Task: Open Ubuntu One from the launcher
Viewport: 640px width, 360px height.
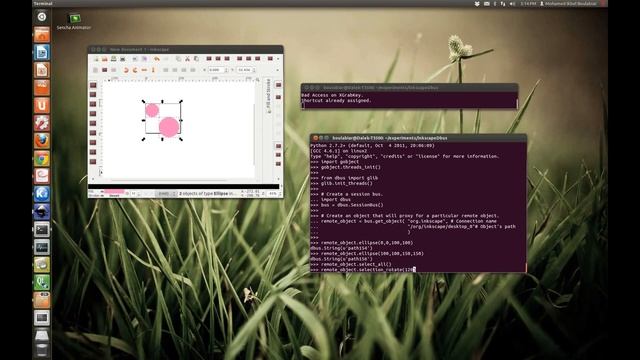Action: 42,105
